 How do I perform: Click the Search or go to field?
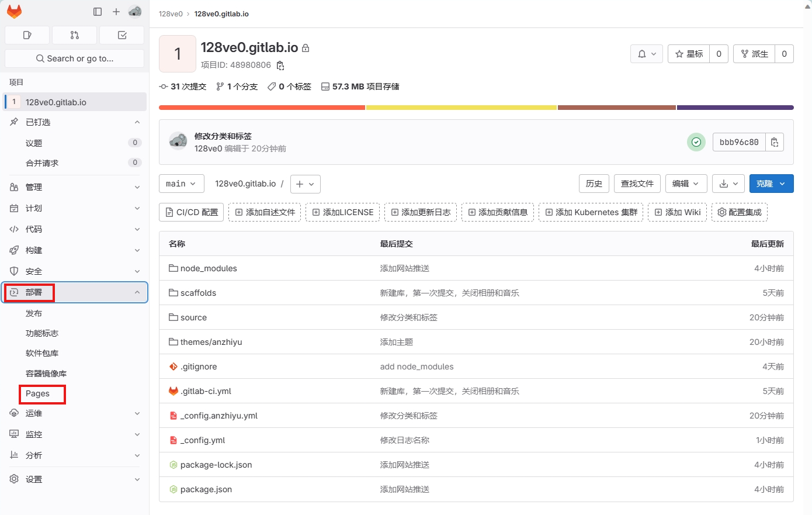click(74, 58)
